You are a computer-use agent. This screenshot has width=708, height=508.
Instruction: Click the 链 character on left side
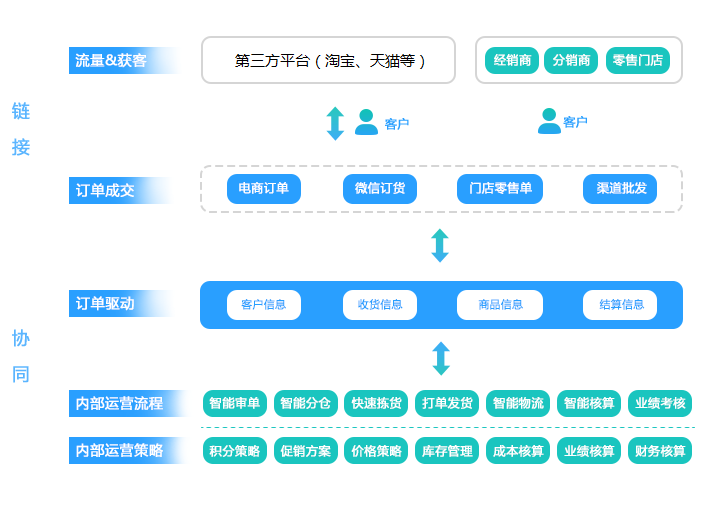click(x=21, y=111)
